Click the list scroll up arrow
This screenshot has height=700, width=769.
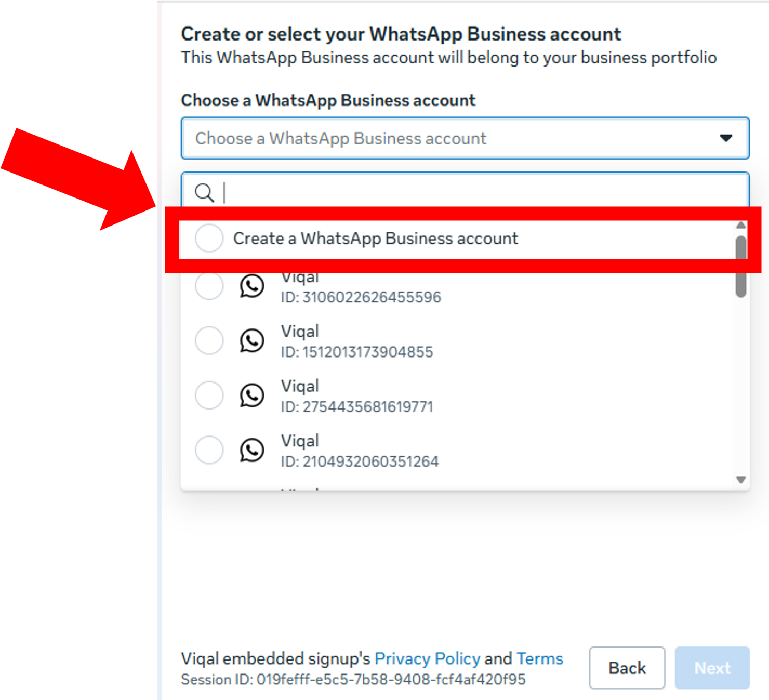(741, 225)
